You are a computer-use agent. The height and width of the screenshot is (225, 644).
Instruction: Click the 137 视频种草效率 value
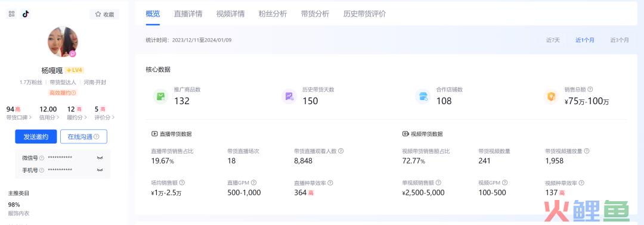[551, 193]
